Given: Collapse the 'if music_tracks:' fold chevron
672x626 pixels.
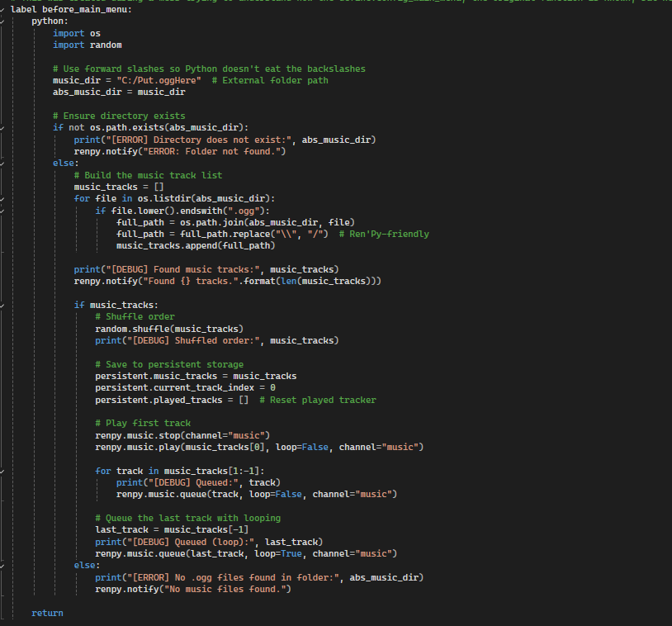Looking at the screenshot, I should click(2, 306).
